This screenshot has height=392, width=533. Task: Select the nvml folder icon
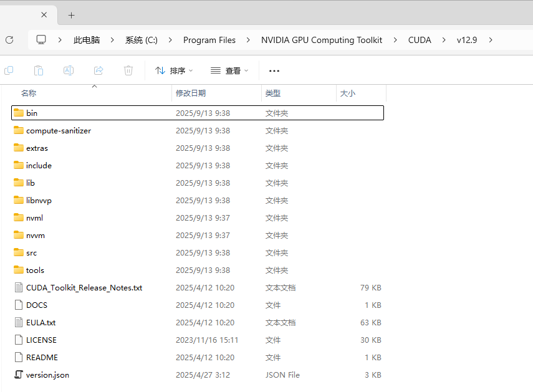19,218
